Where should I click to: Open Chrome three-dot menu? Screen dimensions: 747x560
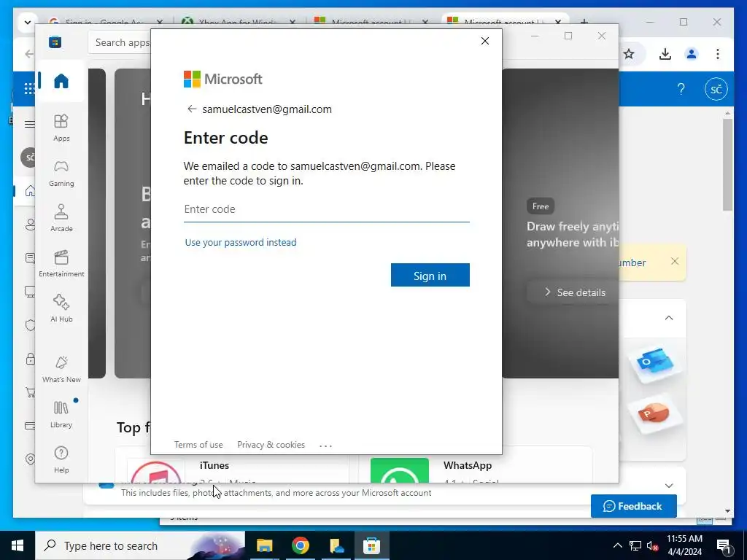(x=718, y=54)
